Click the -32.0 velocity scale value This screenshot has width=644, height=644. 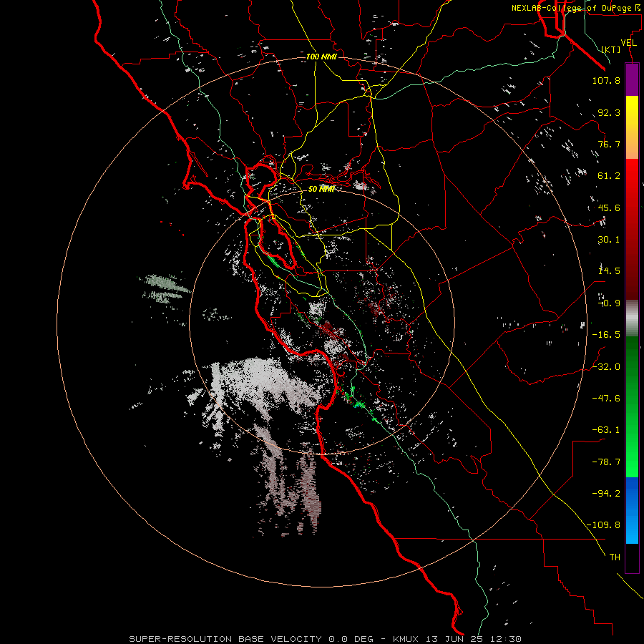point(606,367)
